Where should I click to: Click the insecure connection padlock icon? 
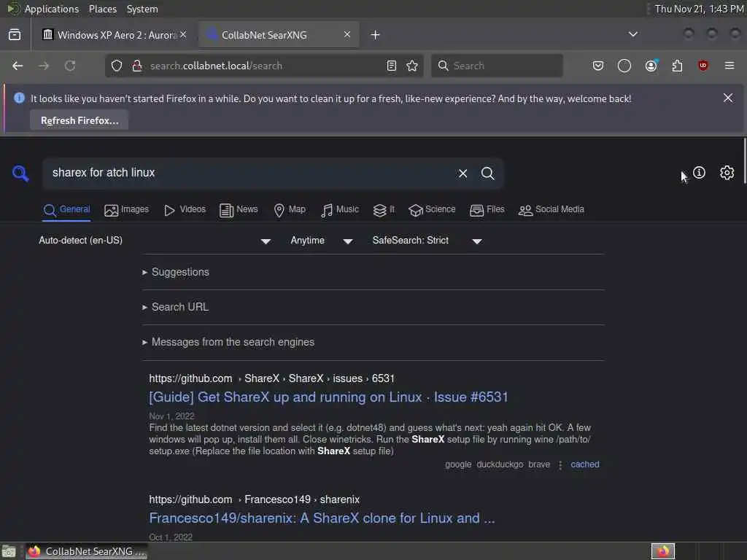137,66
